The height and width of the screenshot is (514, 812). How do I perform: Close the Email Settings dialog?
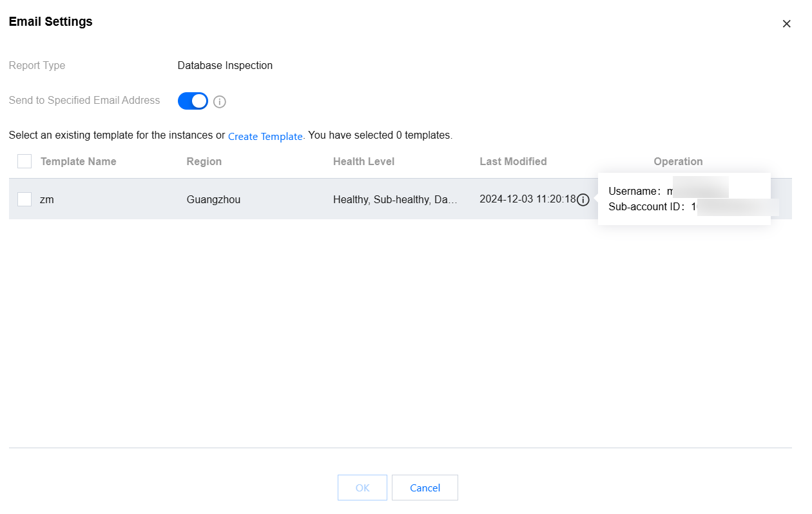coord(786,24)
